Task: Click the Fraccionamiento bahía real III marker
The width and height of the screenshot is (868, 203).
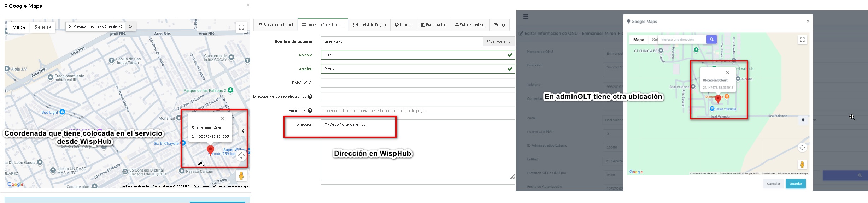Action: point(51,77)
